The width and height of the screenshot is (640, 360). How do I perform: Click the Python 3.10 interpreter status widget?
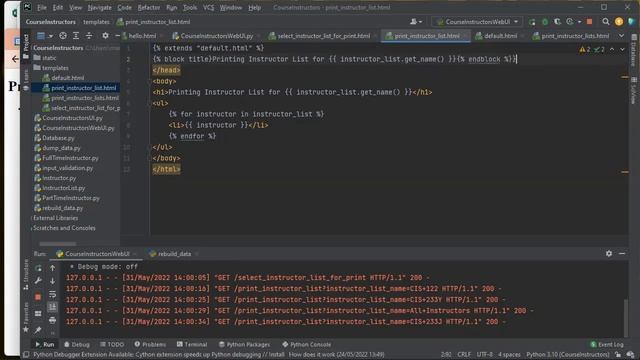[x=567, y=355]
